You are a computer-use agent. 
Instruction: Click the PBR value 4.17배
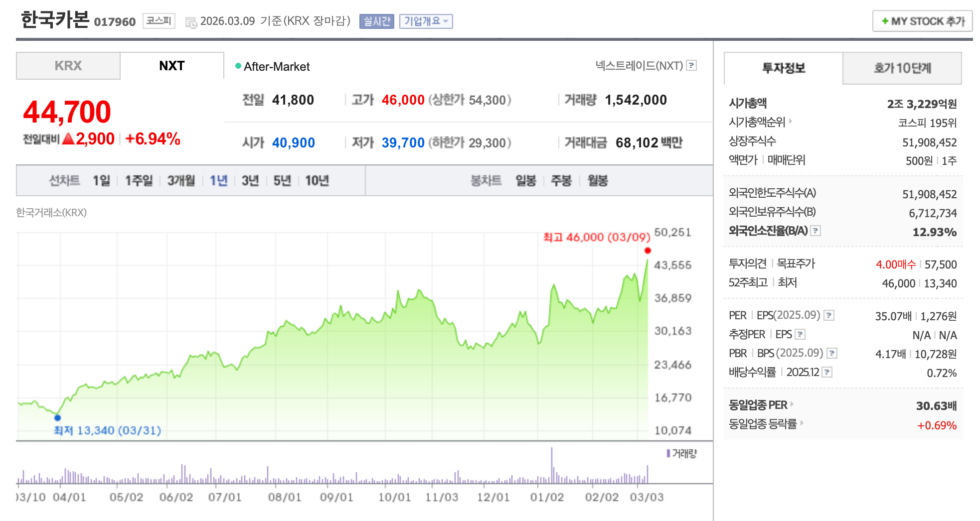coord(890,354)
